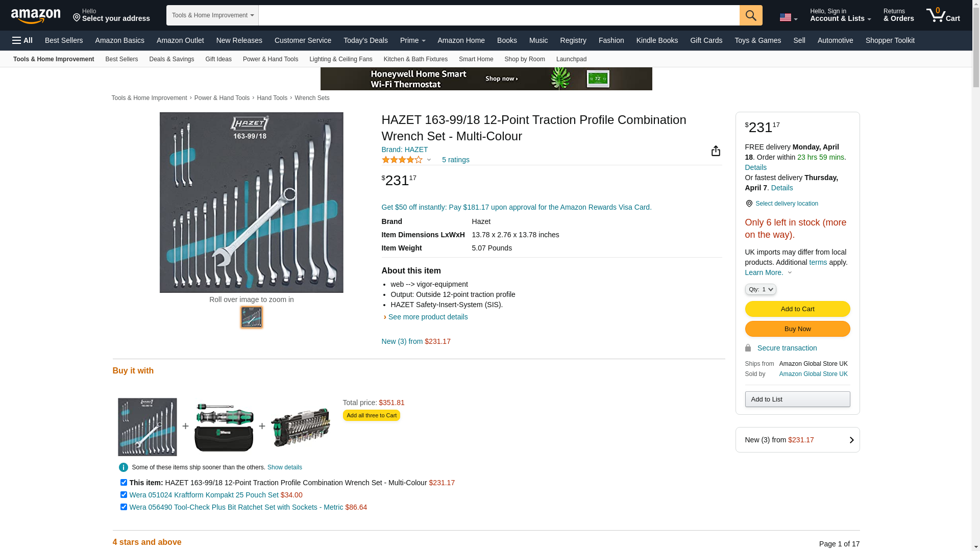Uncheck the Wera Tool-Check Plus checkbox

pos(124,507)
